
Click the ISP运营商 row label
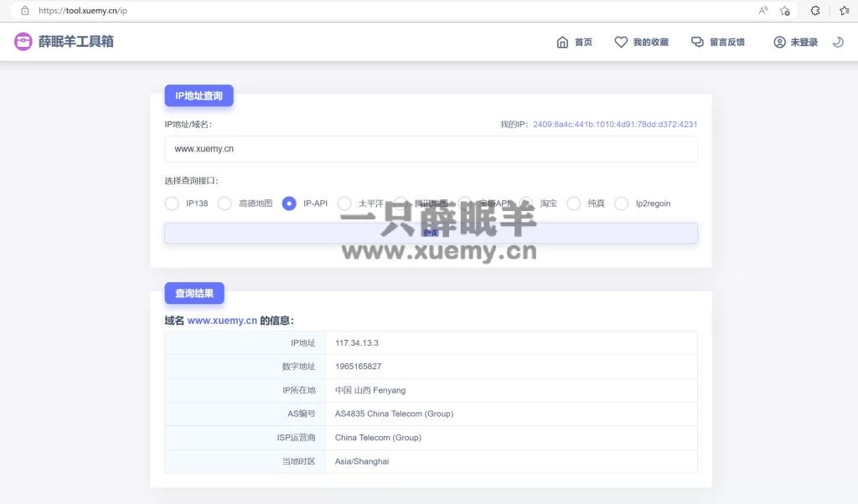[296, 437]
